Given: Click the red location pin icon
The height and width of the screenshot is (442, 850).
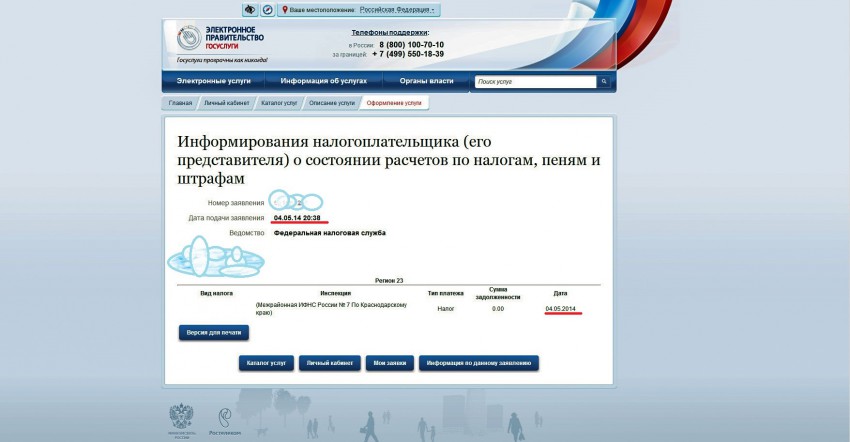Looking at the screenshot, I should [285, 9].
